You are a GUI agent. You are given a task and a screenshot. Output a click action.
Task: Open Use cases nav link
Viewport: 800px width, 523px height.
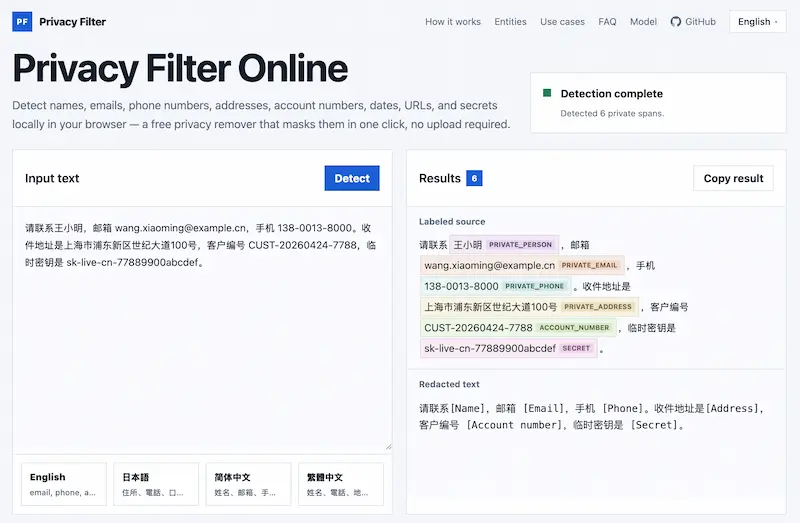point(562,21)
